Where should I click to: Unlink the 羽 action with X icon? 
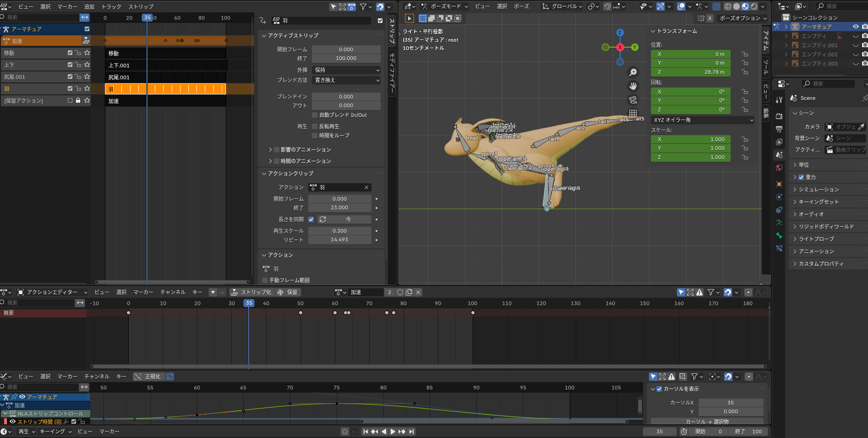pyautogui.click(x=366, y=187)
